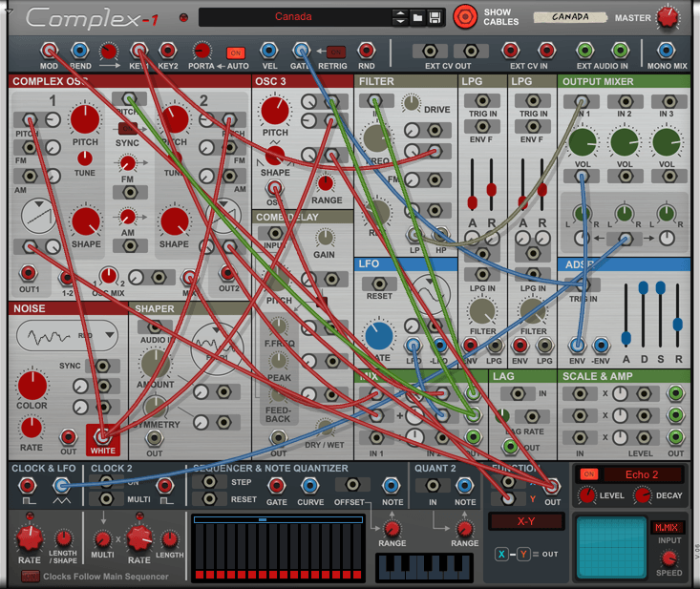Click the Sequencer NOTE output jack

coord(392,486)
